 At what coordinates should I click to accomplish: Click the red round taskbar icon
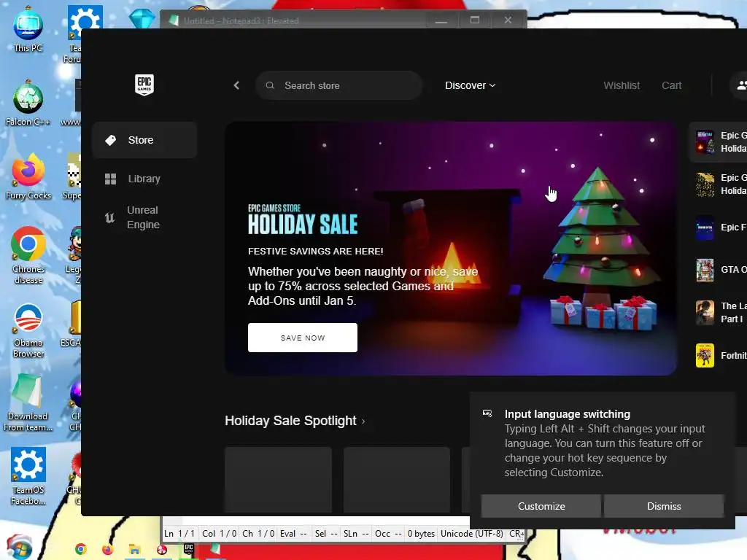[x=162, y=549]
